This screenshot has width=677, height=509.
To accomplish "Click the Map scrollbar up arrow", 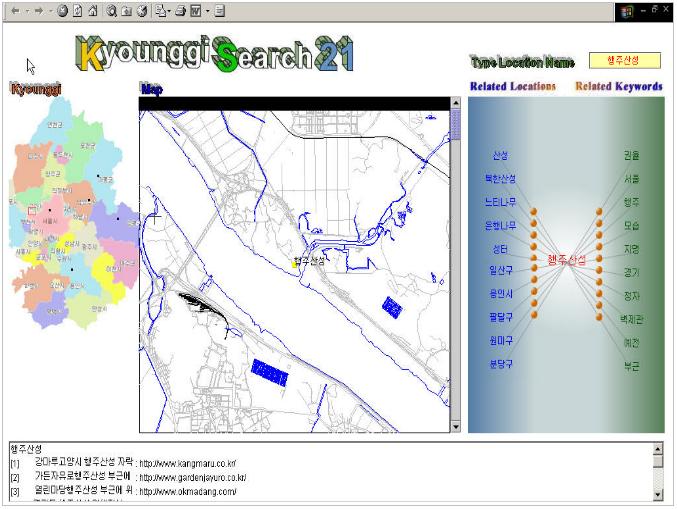I will [x=455, y=103].
